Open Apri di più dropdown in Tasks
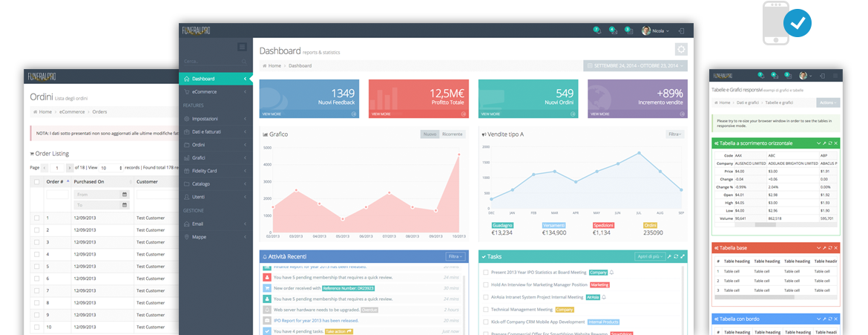 click(x=649, y=257)
